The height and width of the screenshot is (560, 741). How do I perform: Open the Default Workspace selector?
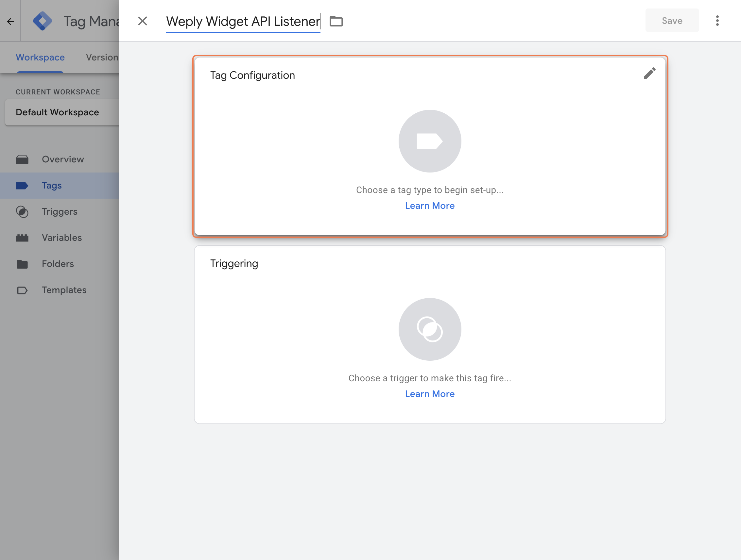pos(62,112)
